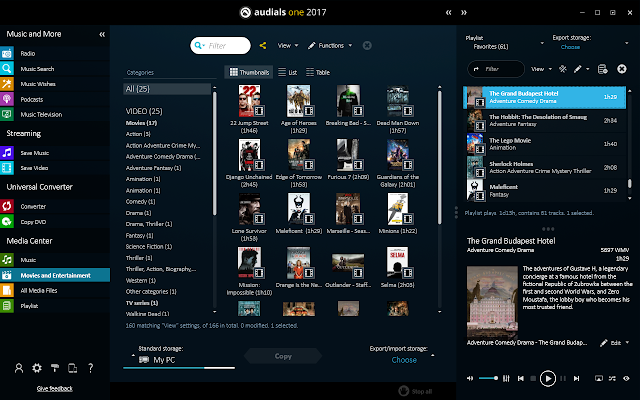Open All Media Files
Viewport: 640px width, 400px height.
(39, 290)
